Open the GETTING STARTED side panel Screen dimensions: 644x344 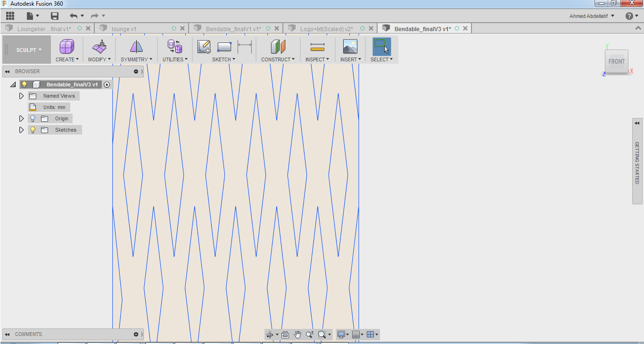point(637,161)
